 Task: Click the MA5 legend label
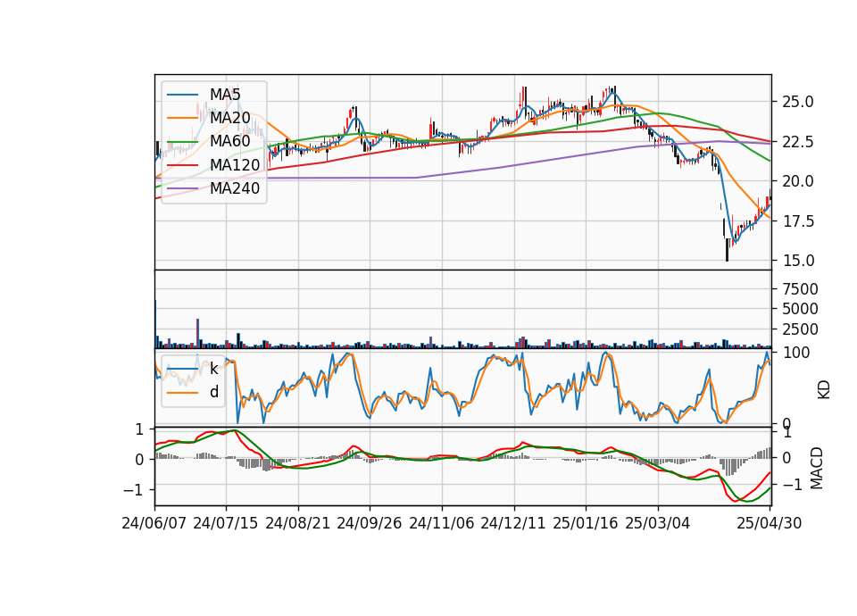(x=225, y=95)
